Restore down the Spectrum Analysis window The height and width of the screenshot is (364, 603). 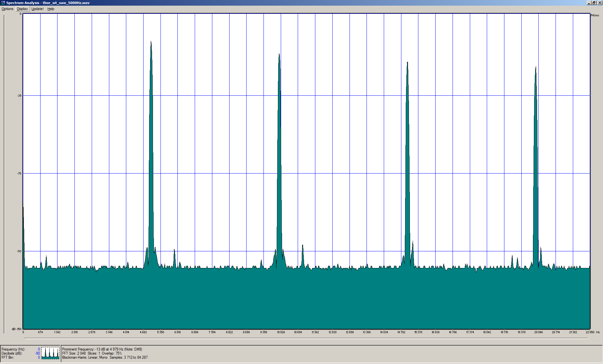pyautogui.click(x=594, y=3)
